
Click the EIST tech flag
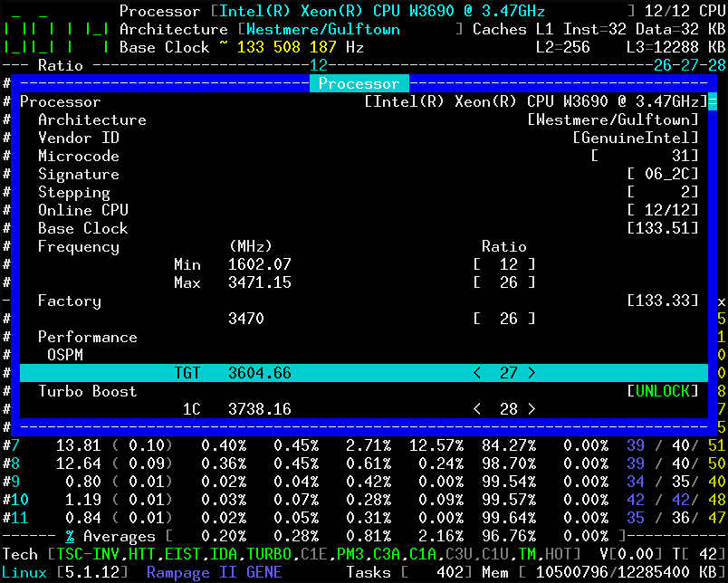click(183, 554)
